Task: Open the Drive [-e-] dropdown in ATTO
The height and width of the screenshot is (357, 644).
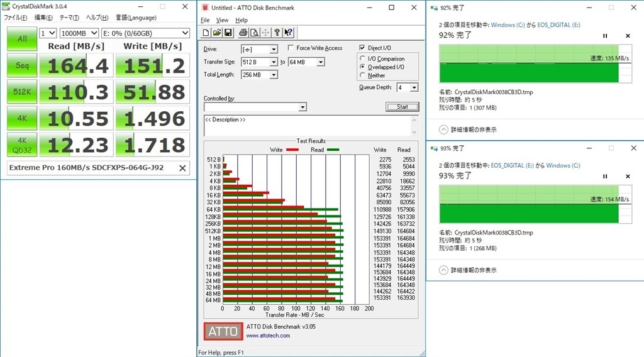Action: (x=274, y=50)
